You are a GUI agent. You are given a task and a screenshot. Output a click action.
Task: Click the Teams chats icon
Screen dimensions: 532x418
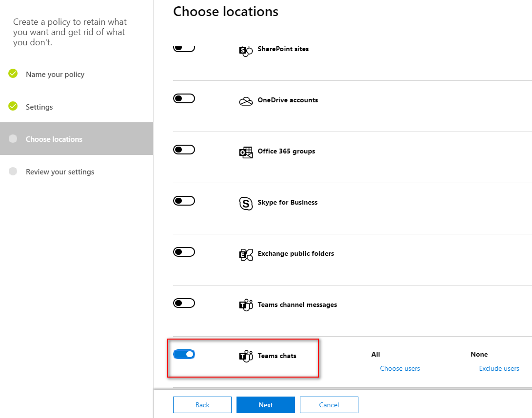point(246,356)
